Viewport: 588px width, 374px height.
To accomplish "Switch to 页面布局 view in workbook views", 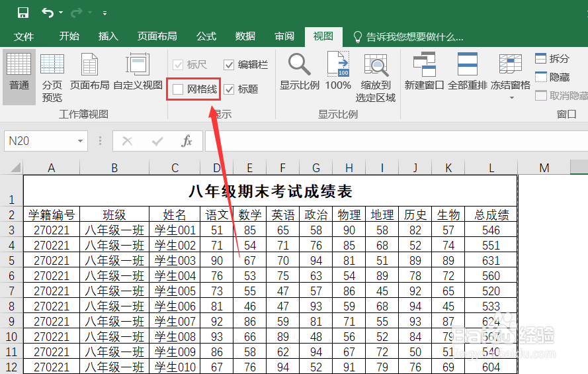I will pos(90,71).
